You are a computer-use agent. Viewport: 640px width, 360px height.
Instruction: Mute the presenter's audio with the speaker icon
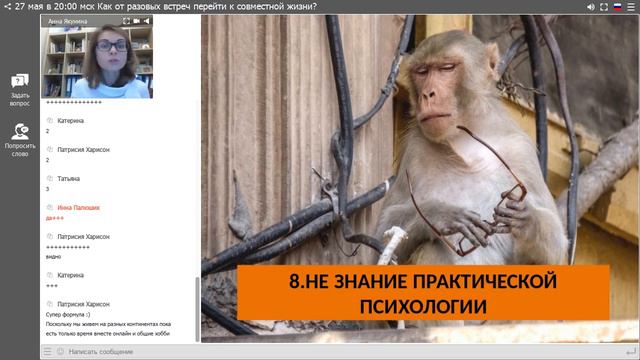pyautogui.click(x=146, y=21)
